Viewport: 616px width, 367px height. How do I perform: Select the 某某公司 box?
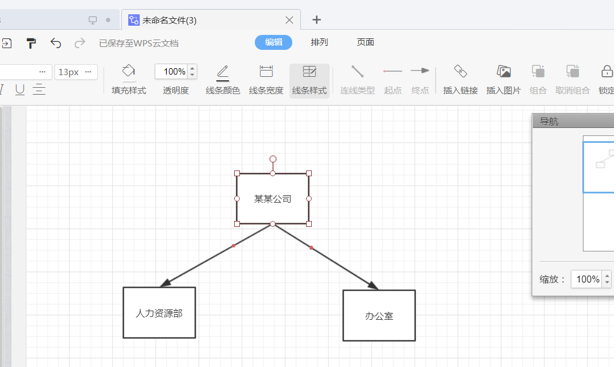(x=273, y=199)
